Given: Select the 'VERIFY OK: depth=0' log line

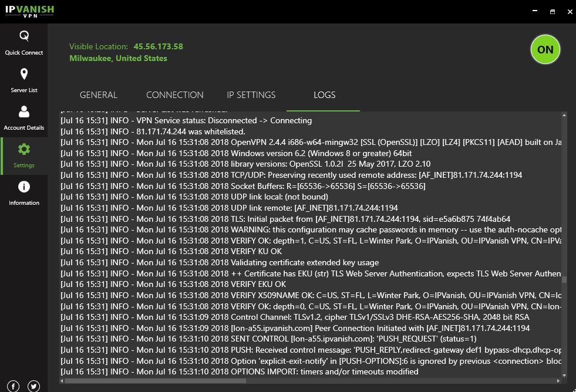Looking at the screenshot, I should [x=311, y=306].
